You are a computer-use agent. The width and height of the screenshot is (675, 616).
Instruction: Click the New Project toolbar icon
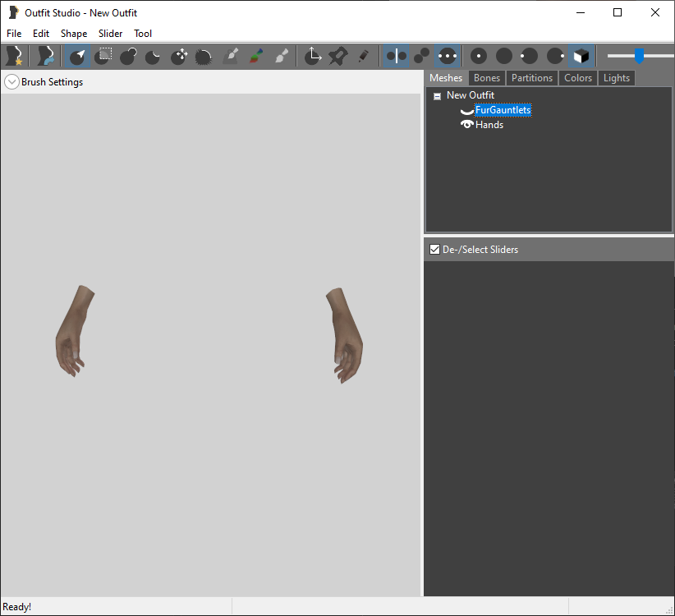pos(15,56)
